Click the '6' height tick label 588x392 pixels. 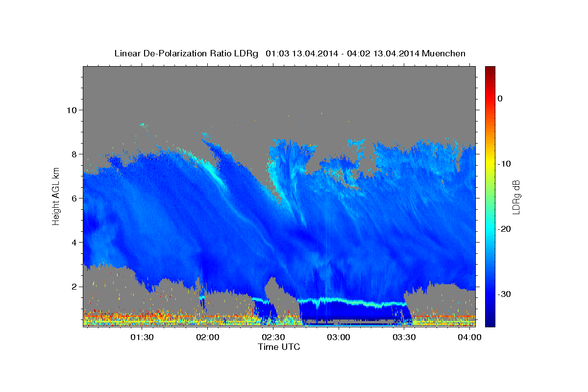74,198
